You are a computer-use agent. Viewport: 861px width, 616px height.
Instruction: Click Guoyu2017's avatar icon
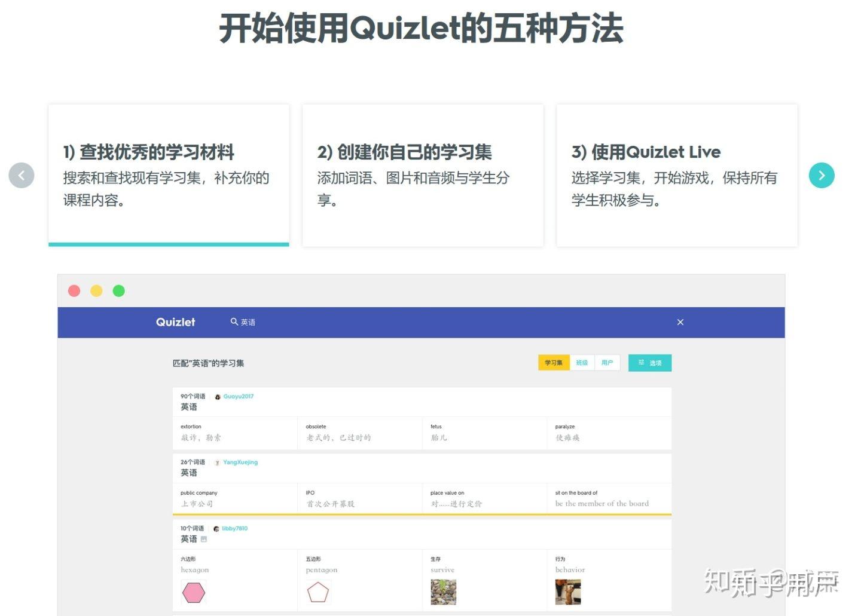coord(218,397)
